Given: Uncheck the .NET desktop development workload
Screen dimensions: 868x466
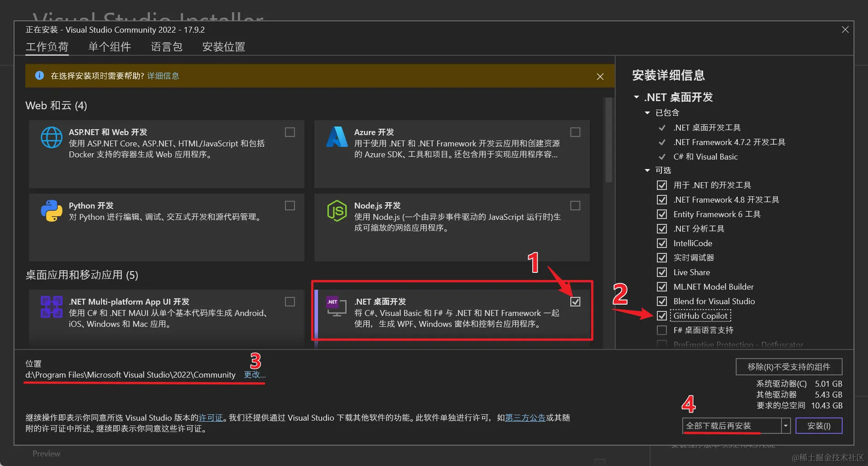Looking at the screenshot, I should coord(575,301).
